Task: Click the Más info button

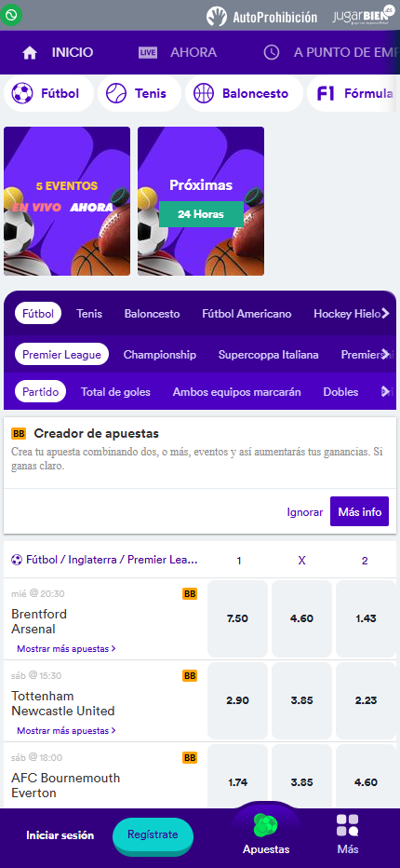Action: pyautogui.click(x=360, y=511)
